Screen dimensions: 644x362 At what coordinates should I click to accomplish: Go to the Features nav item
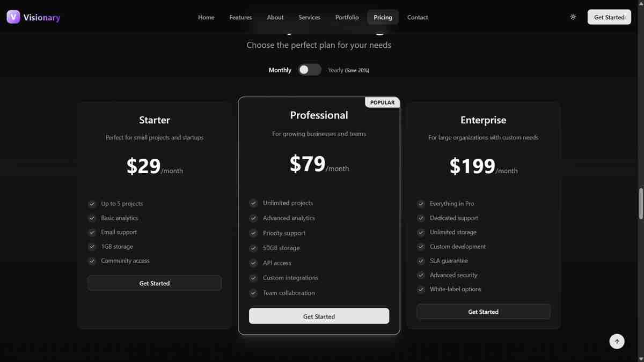click(x=240, y=17)
